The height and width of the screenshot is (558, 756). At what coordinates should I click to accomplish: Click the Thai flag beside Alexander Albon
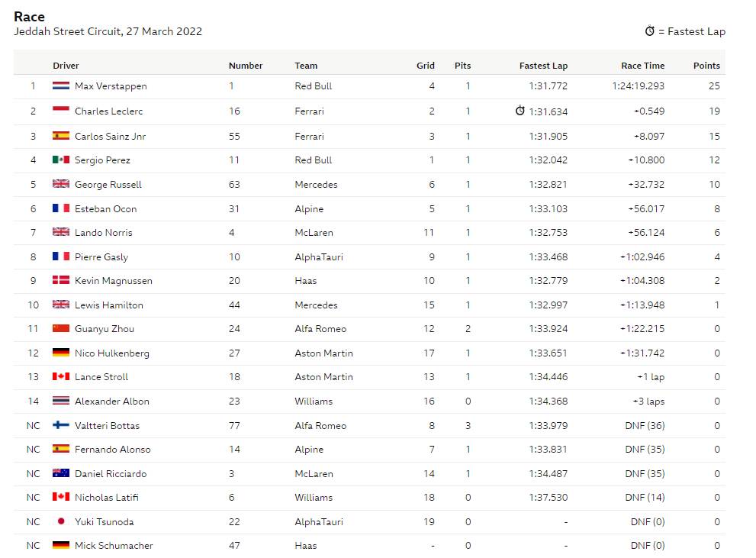click(x=61, y=400)
